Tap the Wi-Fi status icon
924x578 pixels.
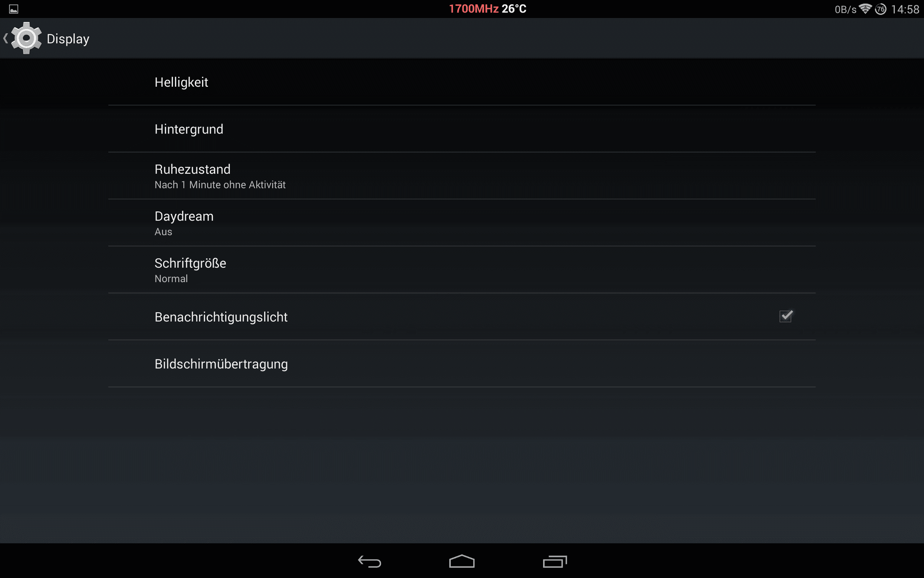pos(865,9)
